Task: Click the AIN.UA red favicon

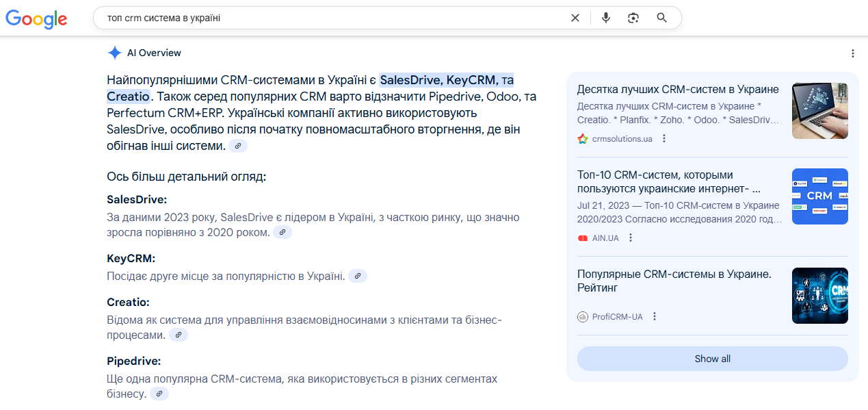Action: tap(583, 238)
